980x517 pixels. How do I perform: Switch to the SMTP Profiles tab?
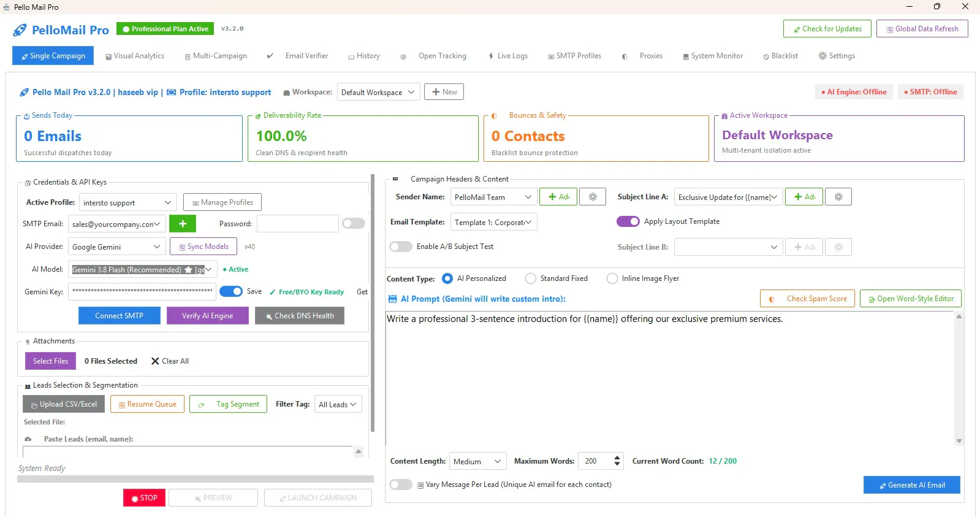pyautogui.click(x=574, y=56)
